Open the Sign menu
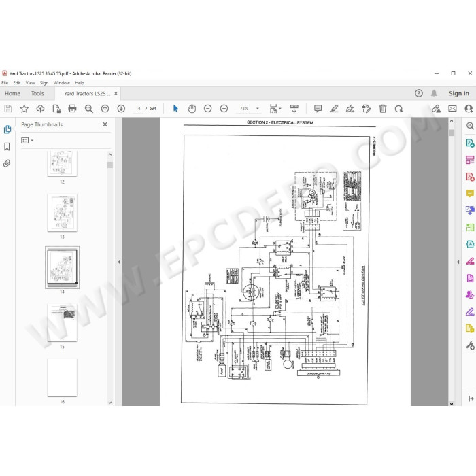The image size is (476, 476). (x=44, y=82)
